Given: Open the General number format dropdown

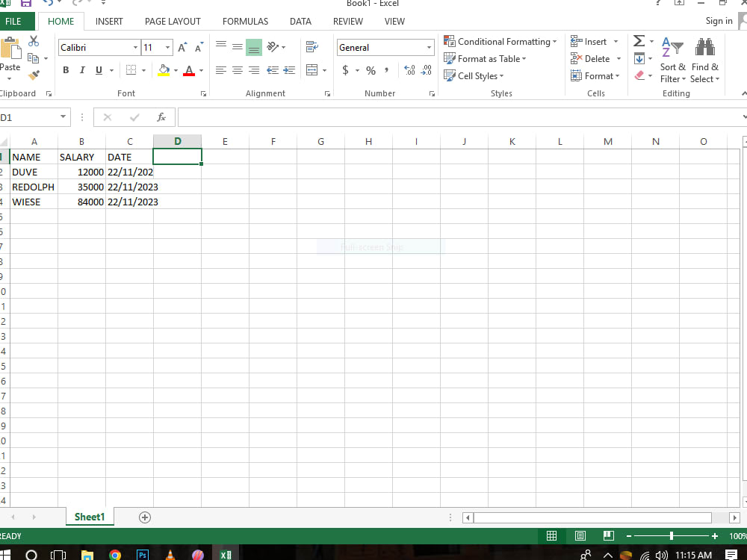Looking at the screenshot, I should pyautogui.click(x=429, y=48).
